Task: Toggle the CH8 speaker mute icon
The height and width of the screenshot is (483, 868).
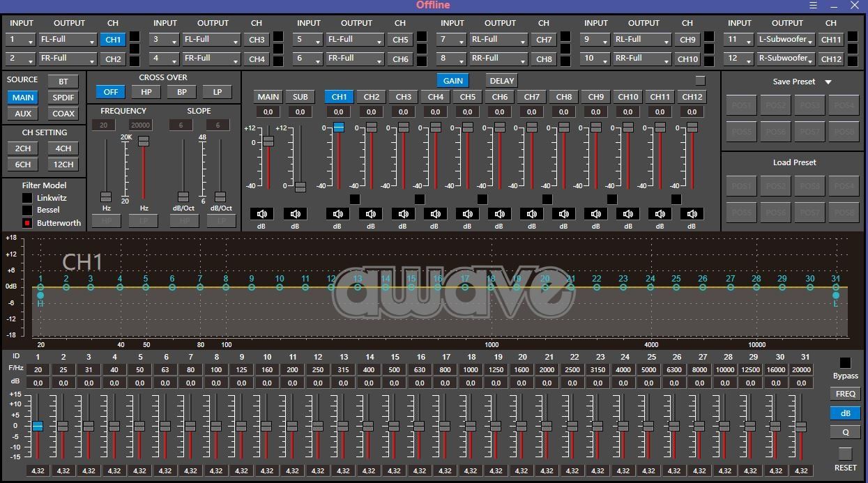Action: point(564,214)
